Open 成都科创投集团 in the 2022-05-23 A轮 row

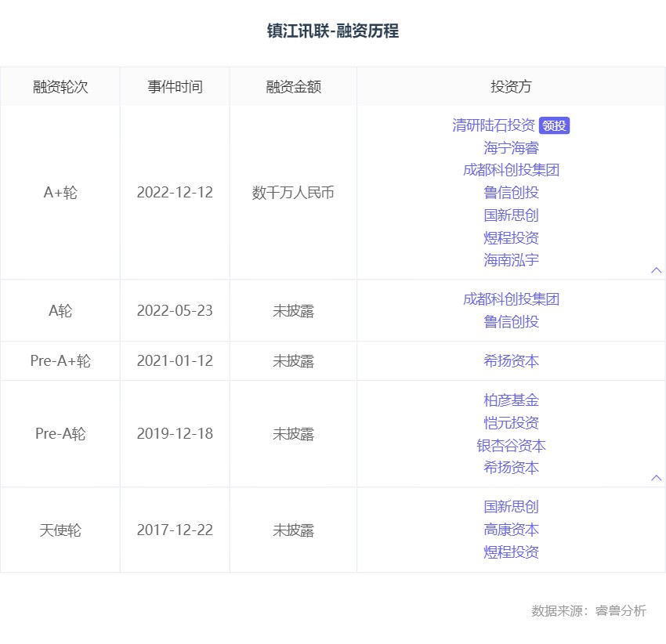[511, 299]
